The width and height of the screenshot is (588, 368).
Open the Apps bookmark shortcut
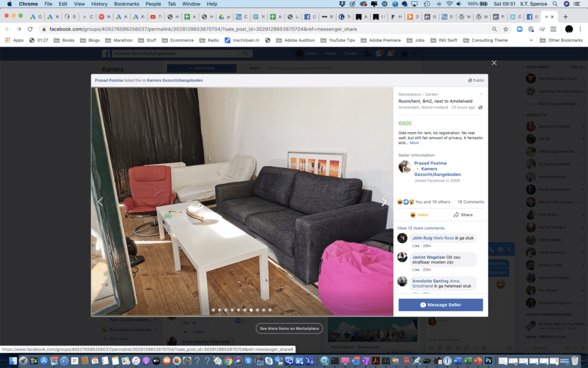point(14,40)
